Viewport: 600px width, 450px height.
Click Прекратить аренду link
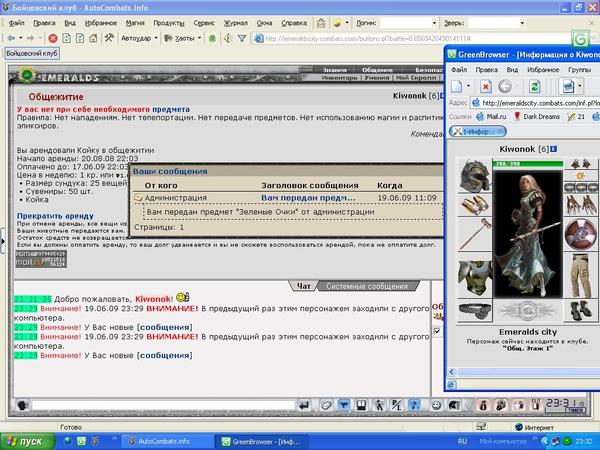tap(55, 216)
